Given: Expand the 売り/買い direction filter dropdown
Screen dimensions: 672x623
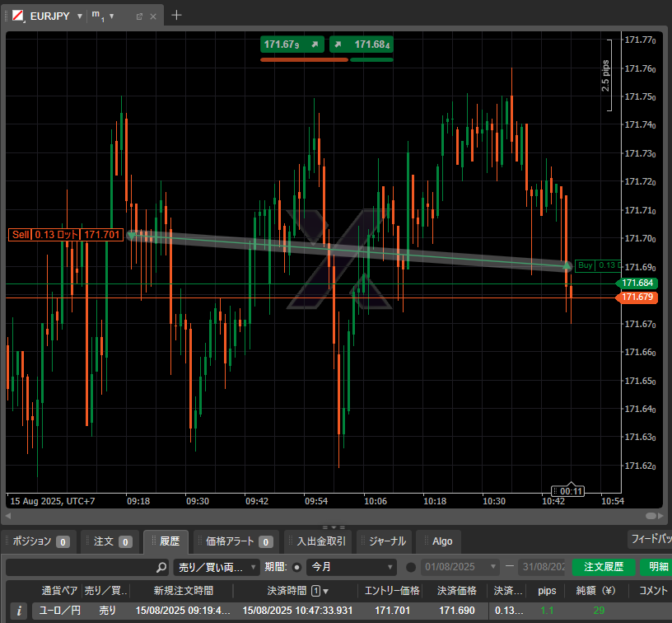Looking at the screenshot, I should [x=217, y=568].
